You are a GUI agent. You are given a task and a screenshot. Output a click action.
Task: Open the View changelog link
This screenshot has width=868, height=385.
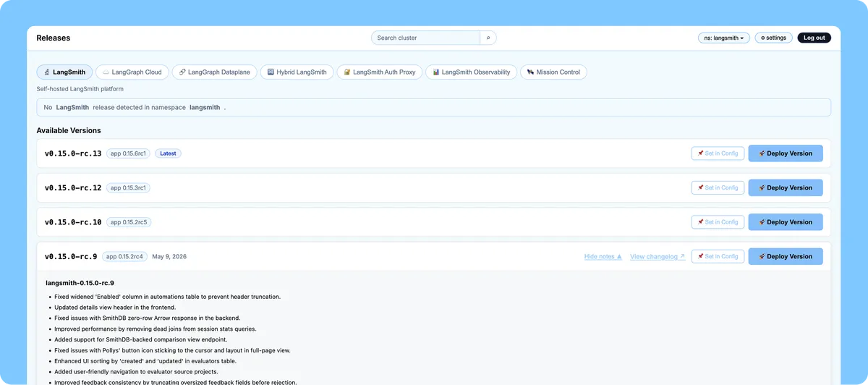(x=658, y=256)
